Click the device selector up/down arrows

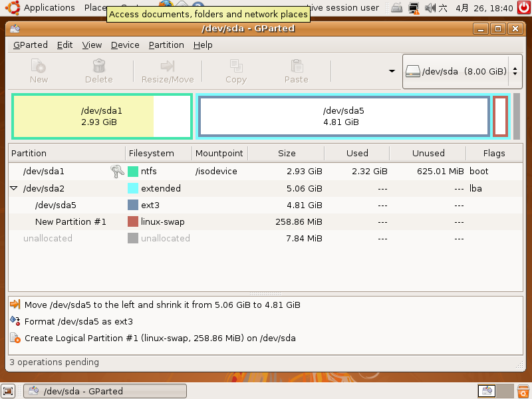[x=515, y=71]
